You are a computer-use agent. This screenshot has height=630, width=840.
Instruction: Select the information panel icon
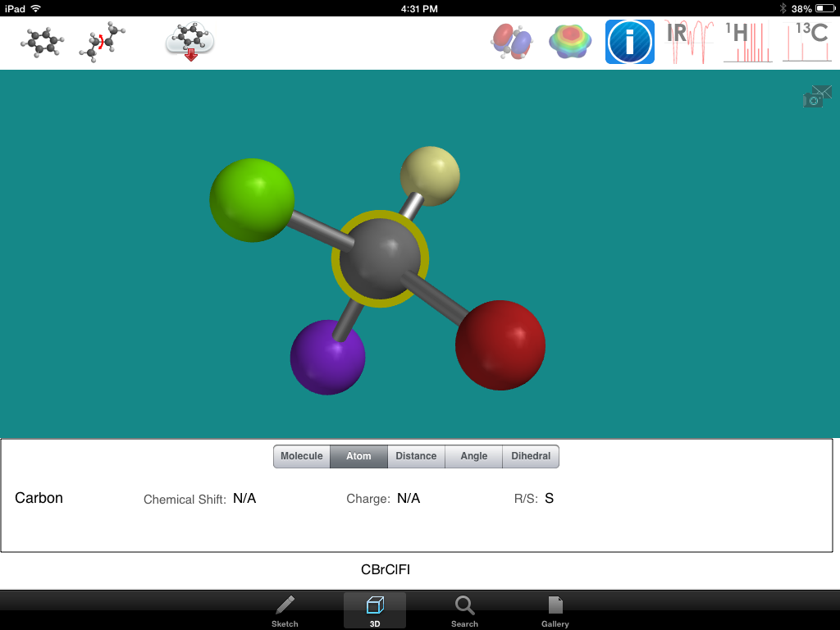click(x=630, y=41)
